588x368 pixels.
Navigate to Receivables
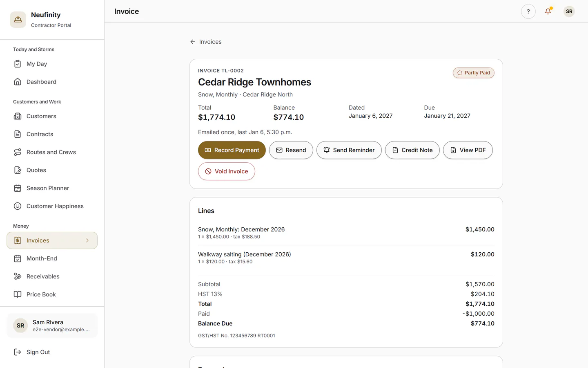pyautogui.click(x=52, y=276)
